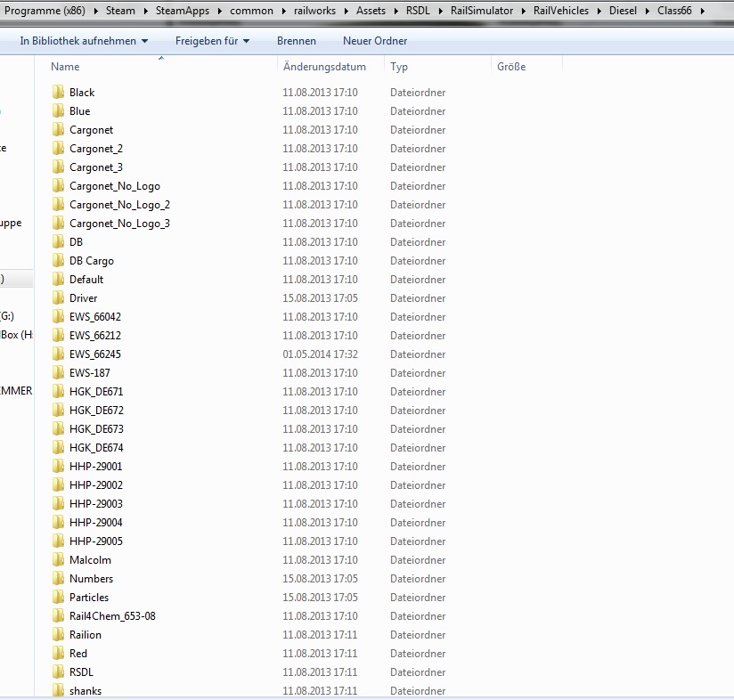Select the EWS_66245 folder icon

pos(58,354)
